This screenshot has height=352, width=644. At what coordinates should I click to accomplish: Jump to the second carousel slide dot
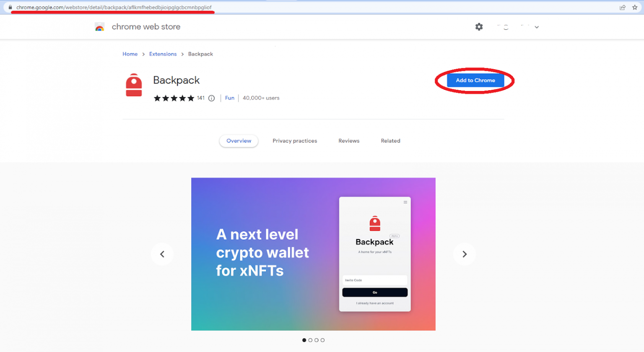(310, 340)
